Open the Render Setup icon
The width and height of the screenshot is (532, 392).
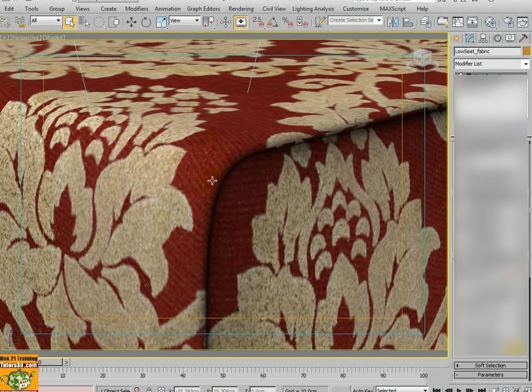508,22
